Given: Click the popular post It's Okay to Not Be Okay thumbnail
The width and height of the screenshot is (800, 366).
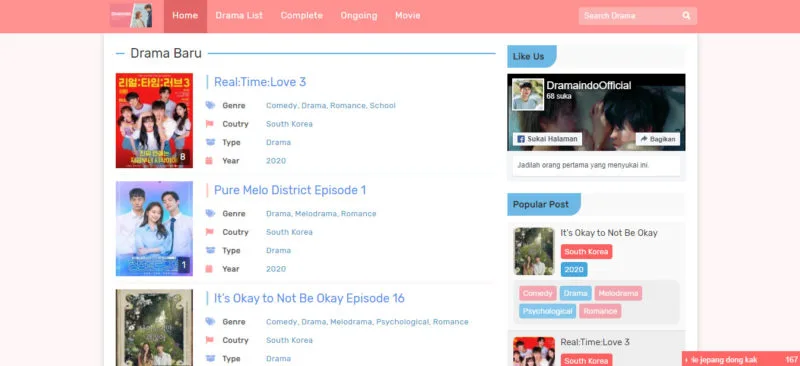Looking at the screenshot, I should [534, 251].
